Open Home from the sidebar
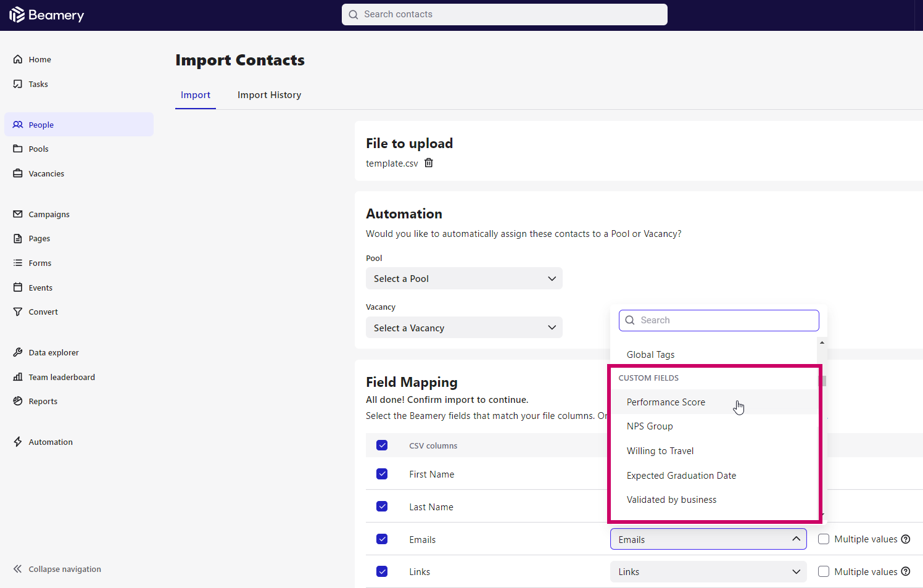 coord(79,60)
